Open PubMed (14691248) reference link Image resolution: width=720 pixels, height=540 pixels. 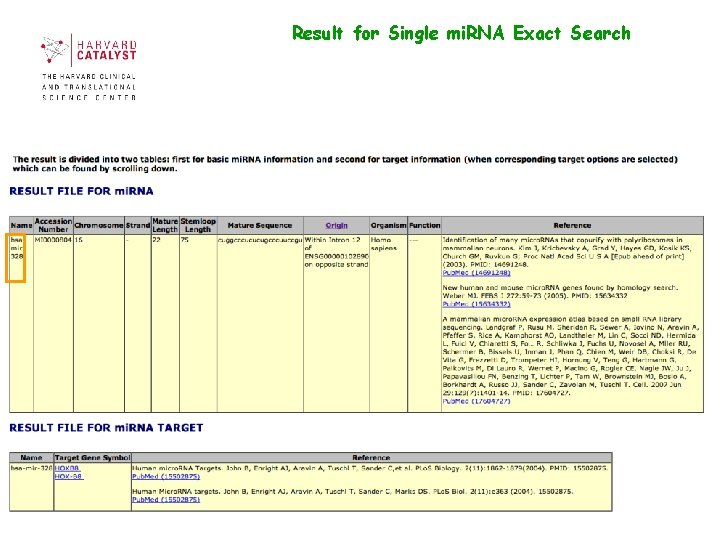(476, 273)
